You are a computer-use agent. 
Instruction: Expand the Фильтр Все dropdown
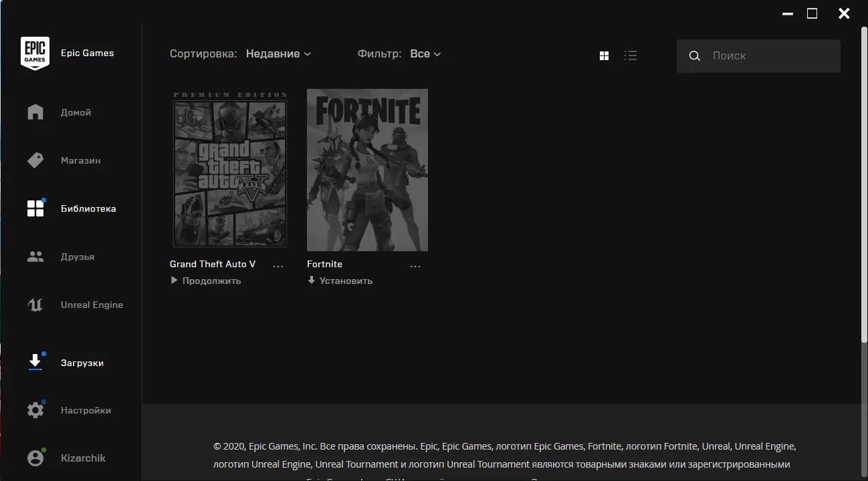coord(425,54)
